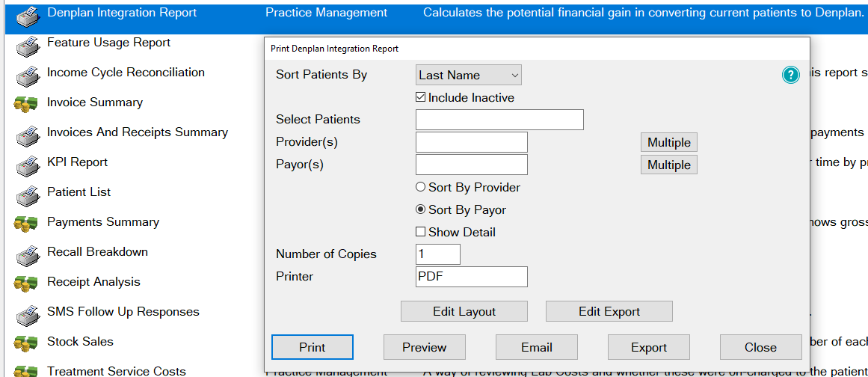Viewport: 868px width, 377px height.
Task: Enable the Show Detail checkbox
Action: click(x=421, y=232)
